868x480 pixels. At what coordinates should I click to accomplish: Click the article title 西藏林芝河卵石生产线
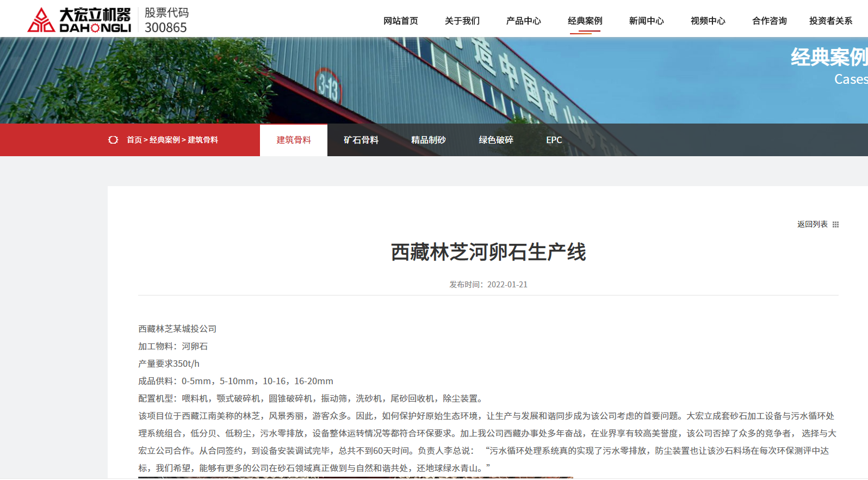(x=488, y=252)
